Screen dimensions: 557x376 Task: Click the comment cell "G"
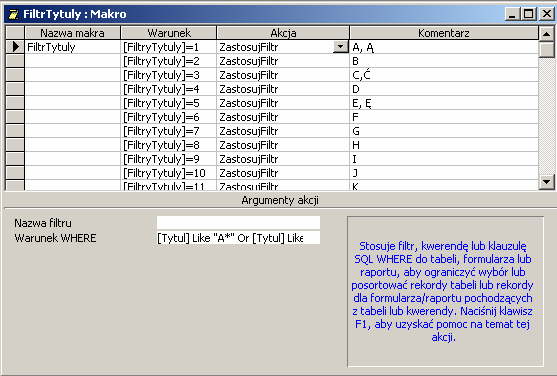pyautogui.click(x=444, y=131)
